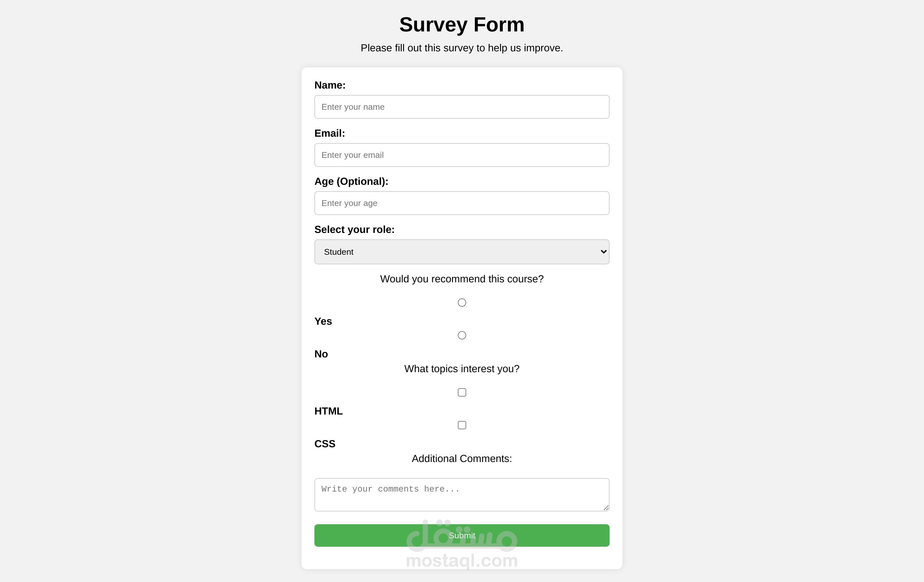Click the Name label above its field
The width and height of the screenshot is (924, 582).
pyautogui.click(x=330, y=85)
